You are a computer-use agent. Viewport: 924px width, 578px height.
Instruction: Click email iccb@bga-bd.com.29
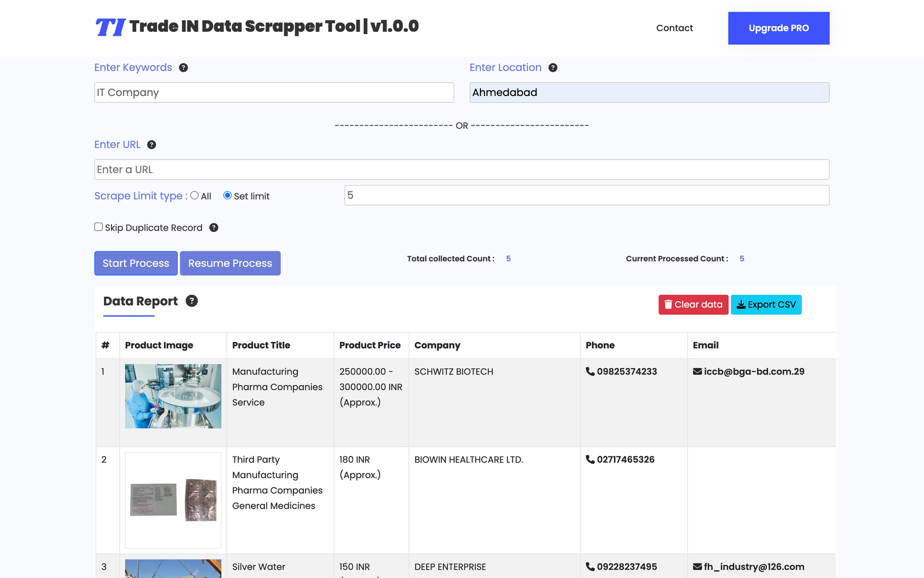[754, 372]
